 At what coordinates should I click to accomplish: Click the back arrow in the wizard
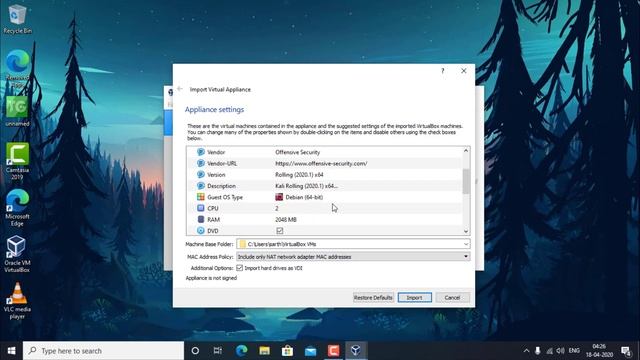[x=180, y=89]
